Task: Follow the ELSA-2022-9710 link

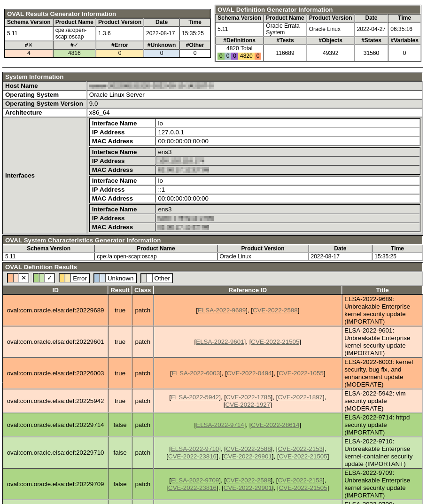Action: click(195, 449)
